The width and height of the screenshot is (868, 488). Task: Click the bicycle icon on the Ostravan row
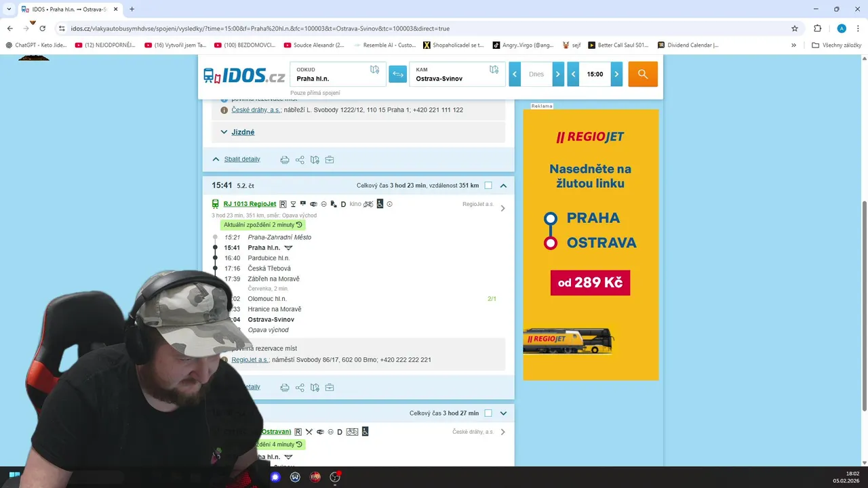tap(352, 432)
